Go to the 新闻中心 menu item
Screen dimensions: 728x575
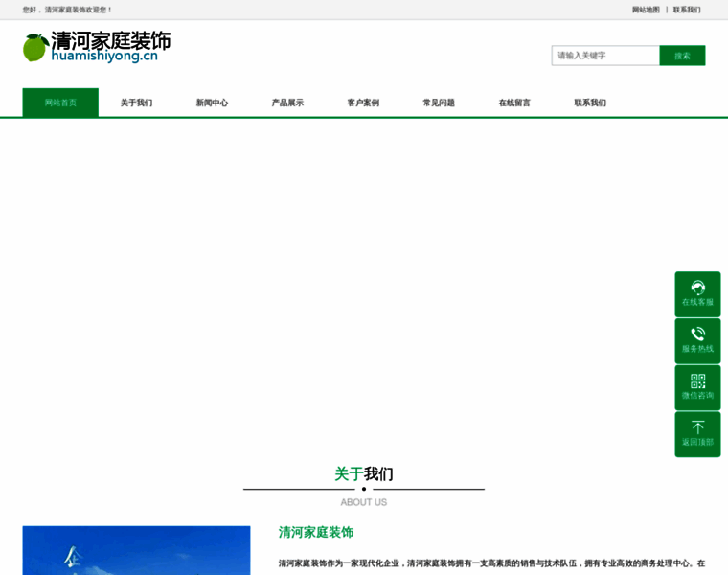coord(212,103)
